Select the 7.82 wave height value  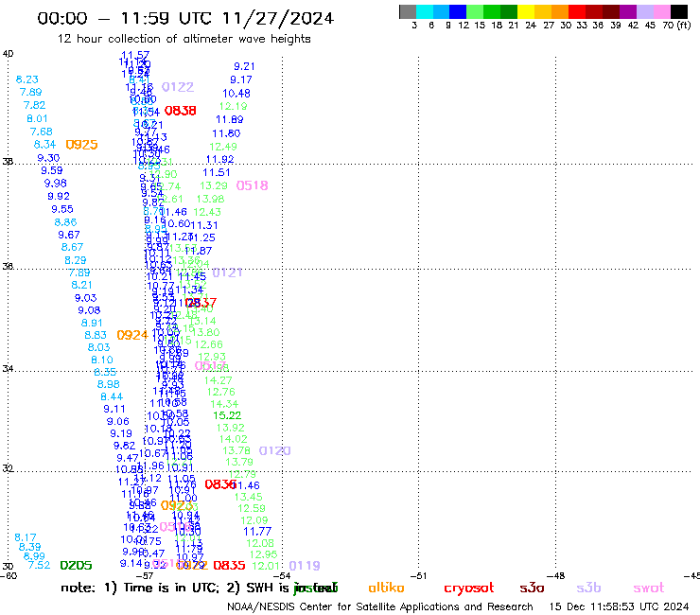tap(34, 105)
